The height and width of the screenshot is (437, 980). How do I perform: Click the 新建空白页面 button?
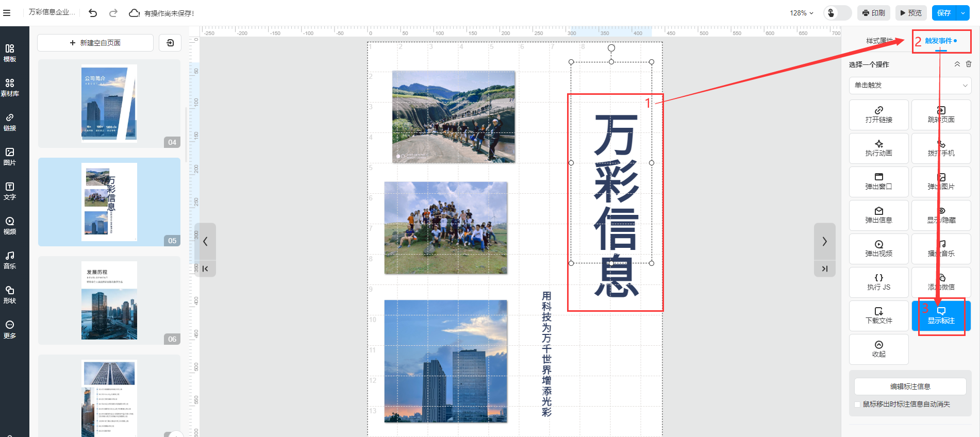pos(95,43)
